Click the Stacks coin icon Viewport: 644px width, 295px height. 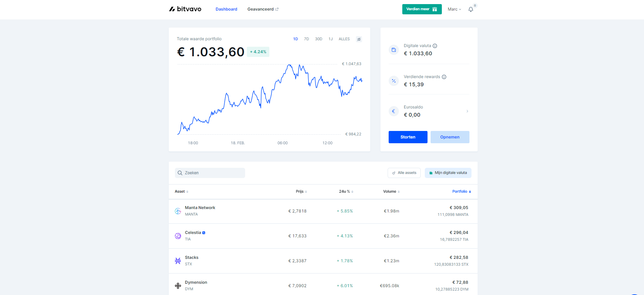(178, 261)
